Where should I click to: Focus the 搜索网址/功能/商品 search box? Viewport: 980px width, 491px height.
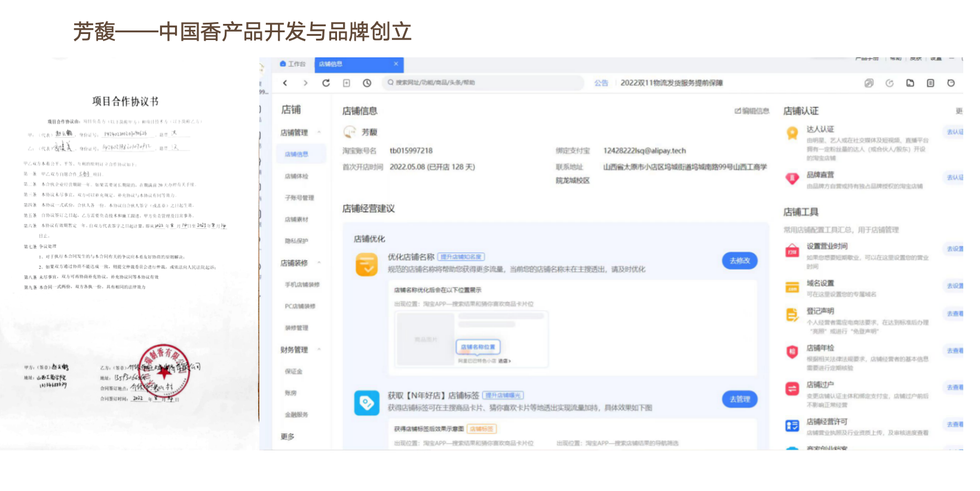point(483,83)
